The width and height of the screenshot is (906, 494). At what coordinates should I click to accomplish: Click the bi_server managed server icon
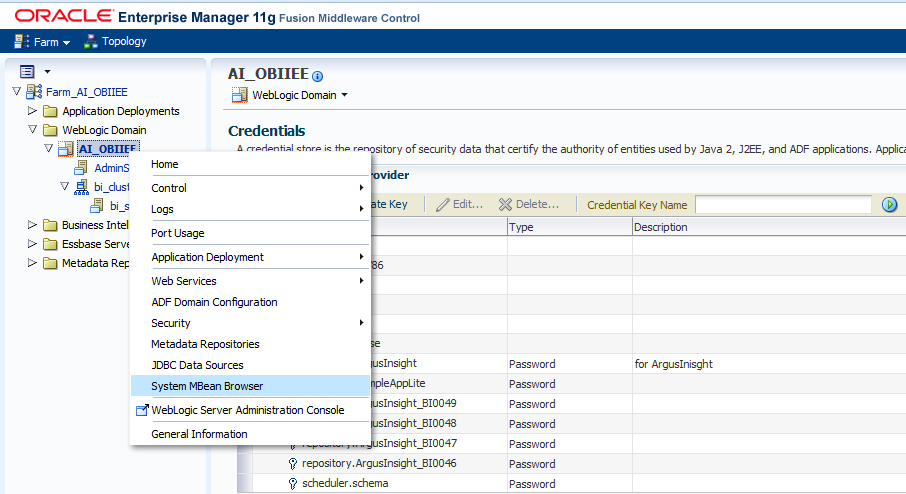tap(97, 206)
